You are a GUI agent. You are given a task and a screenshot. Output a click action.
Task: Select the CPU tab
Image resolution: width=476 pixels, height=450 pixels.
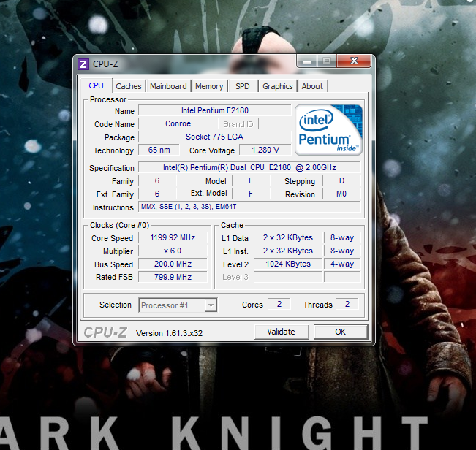point(97,85)
